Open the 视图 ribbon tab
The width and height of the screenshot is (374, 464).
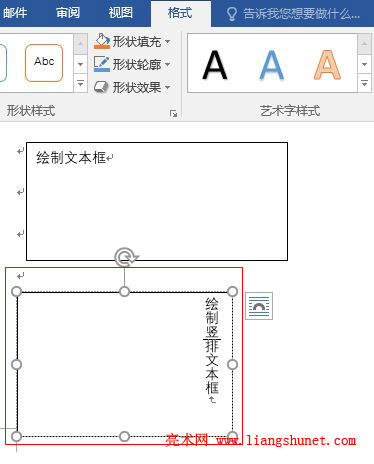(x=121, y=13)
